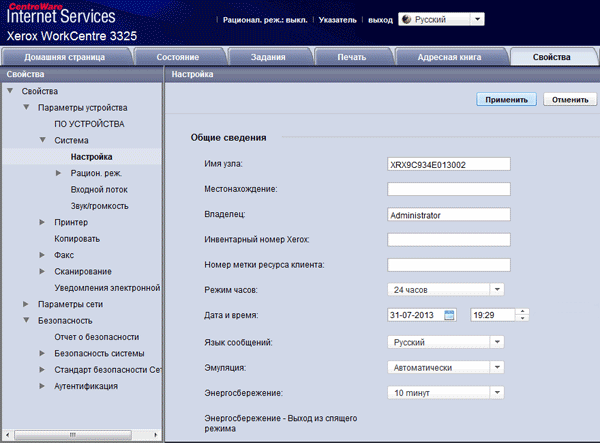Screen dimensions: 600x443
Task: Open the top language dropdown arrow
Action: pyautogui.click(x=477, y=19)
